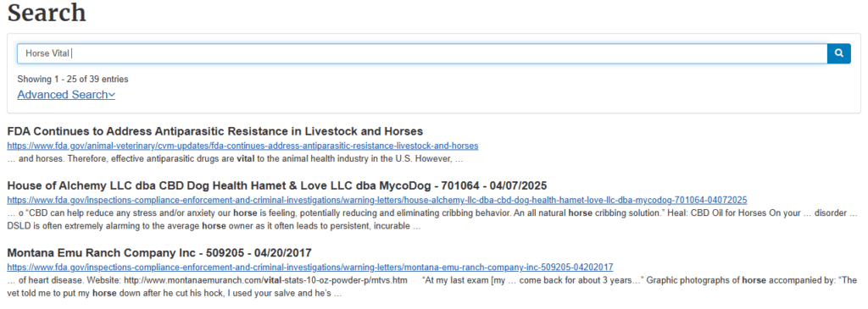This screenshot has height=309, width=868.
Task: Focus the search field containing 'Horse Vital'
Action: (x=422, y=53)
